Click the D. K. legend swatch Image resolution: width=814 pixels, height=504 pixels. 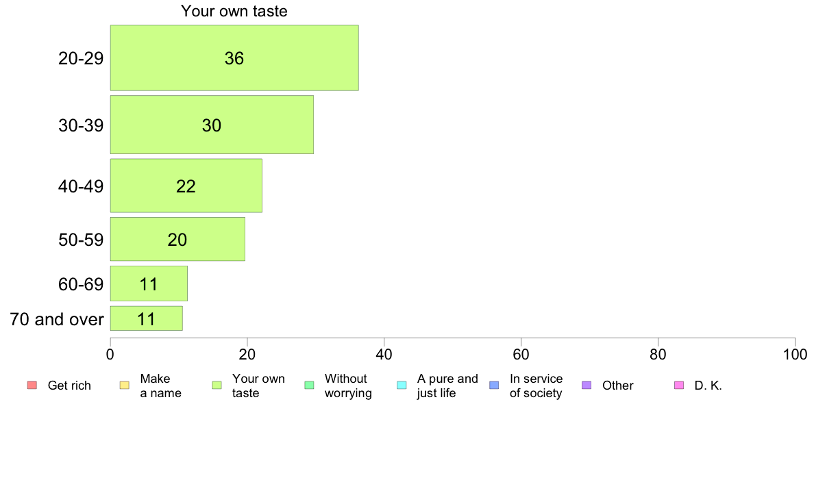point(679,385)
